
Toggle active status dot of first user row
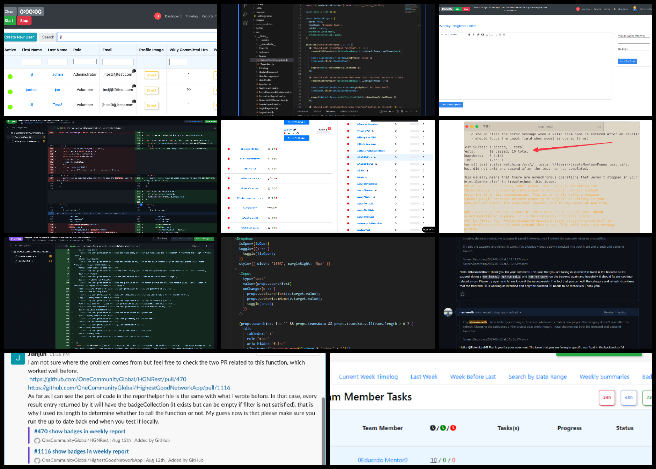tap(10, 76)
